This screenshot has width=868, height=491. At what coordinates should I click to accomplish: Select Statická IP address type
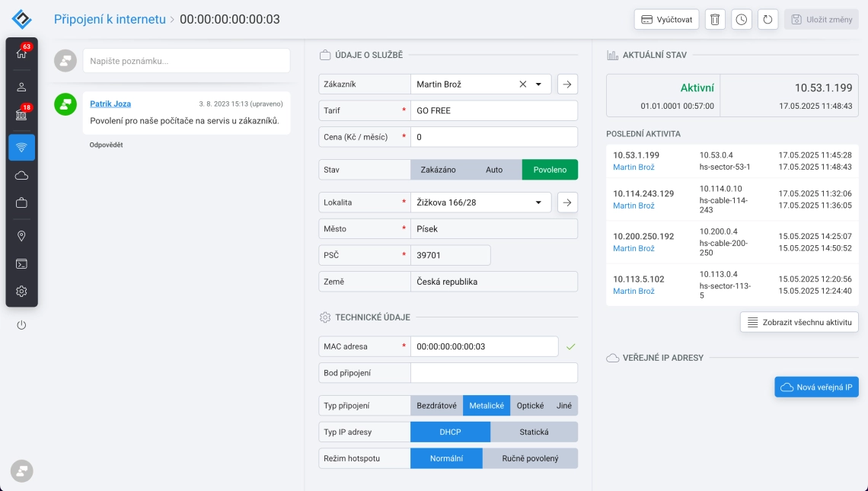[x=534, y=432]
